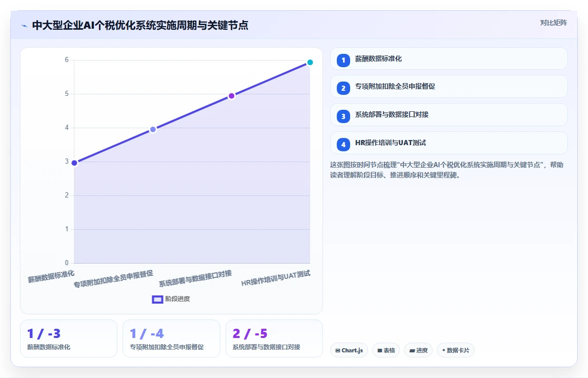Click the y-axis label 0
588x378 pixels.
click(x=67, y=263)
